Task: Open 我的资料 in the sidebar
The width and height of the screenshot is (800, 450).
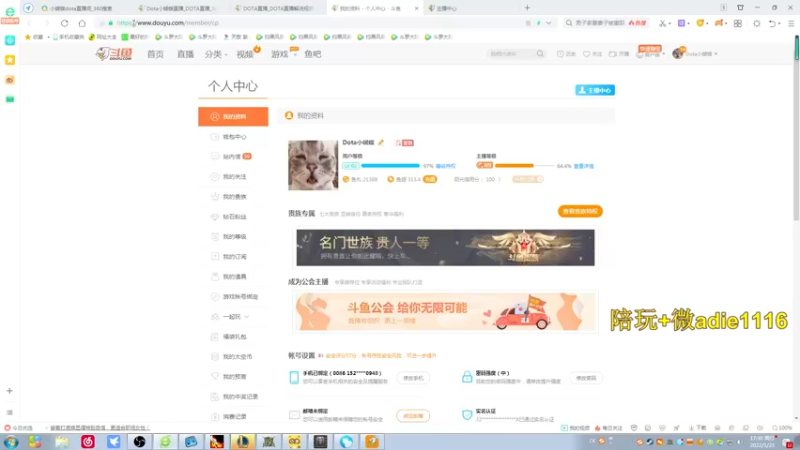Action: click(x=233, y=117)
